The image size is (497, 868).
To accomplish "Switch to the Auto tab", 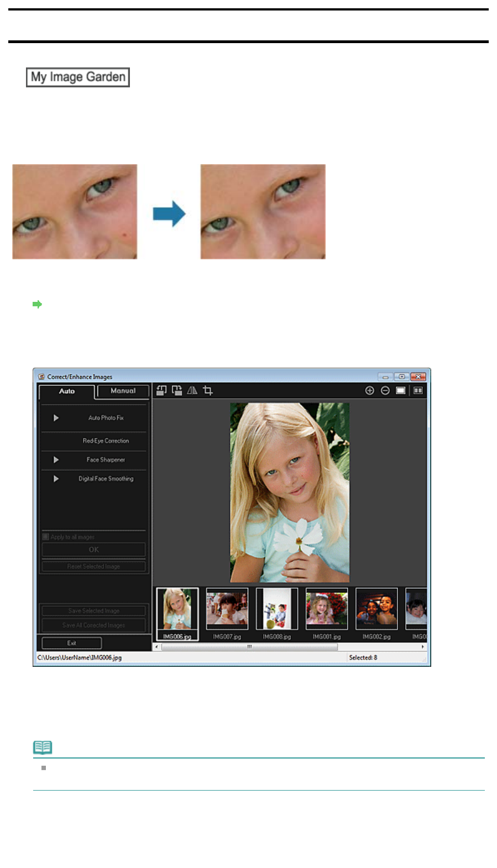I will [67, 391].
